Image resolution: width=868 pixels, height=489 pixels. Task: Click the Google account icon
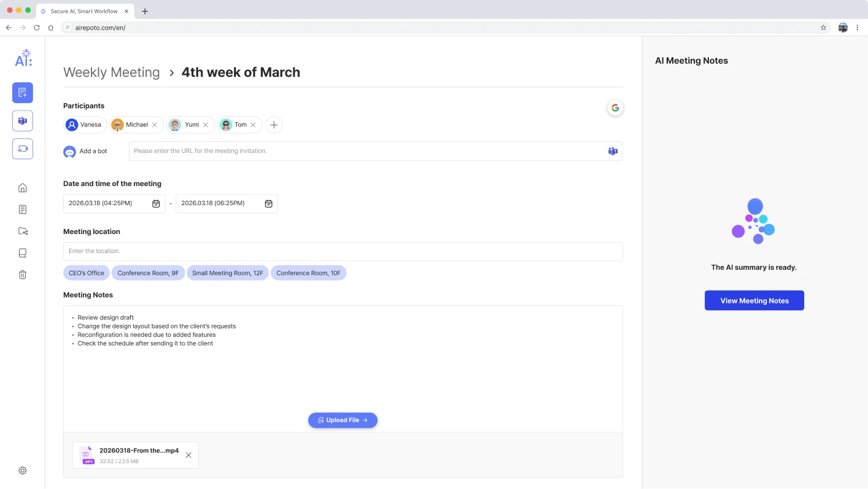tap(614, 108)
